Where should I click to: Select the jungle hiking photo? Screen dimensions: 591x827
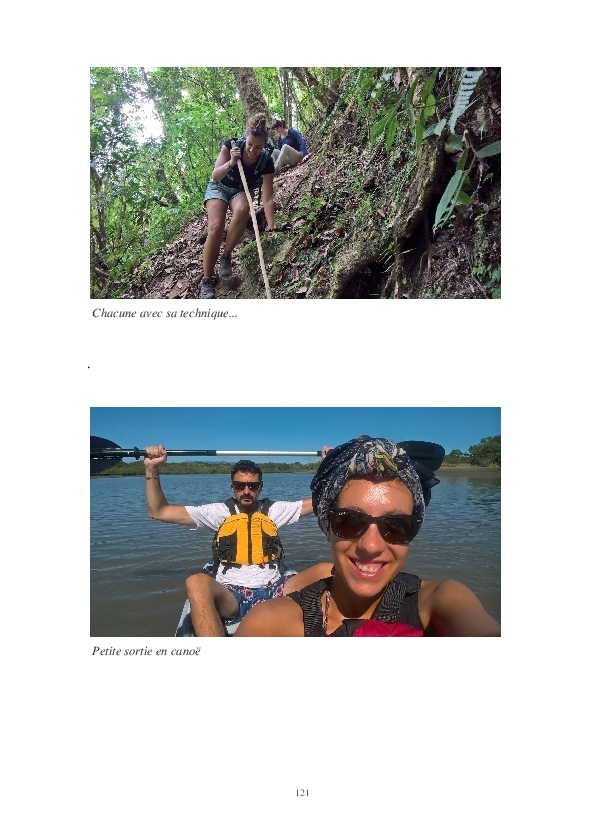295,182
